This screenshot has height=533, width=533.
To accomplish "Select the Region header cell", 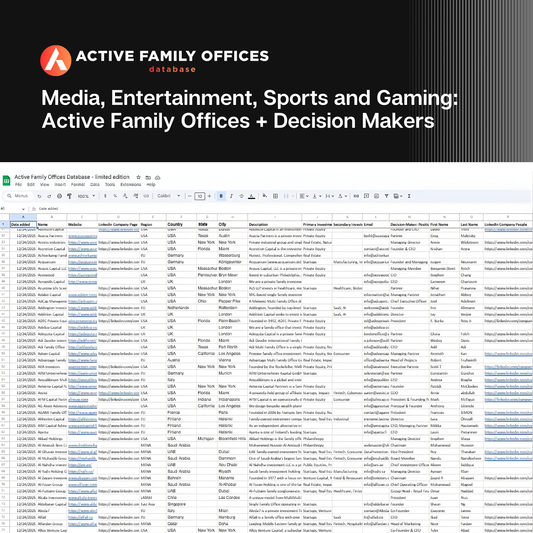I will click(x=153, y=224).
